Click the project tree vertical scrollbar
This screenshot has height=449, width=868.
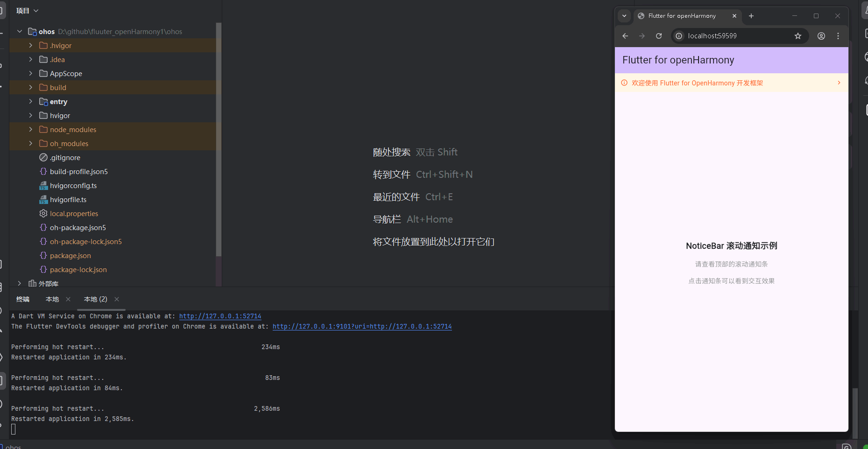point(219,140)
